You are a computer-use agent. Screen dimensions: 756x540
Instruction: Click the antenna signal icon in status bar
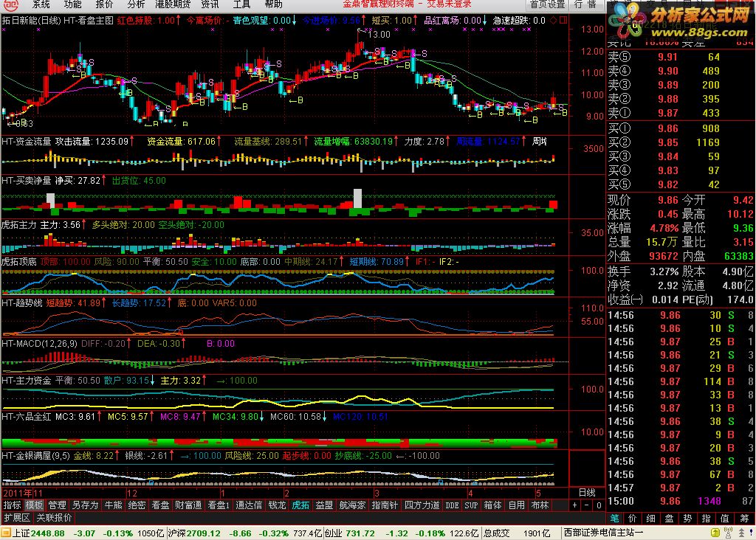[x=728, y=533]
